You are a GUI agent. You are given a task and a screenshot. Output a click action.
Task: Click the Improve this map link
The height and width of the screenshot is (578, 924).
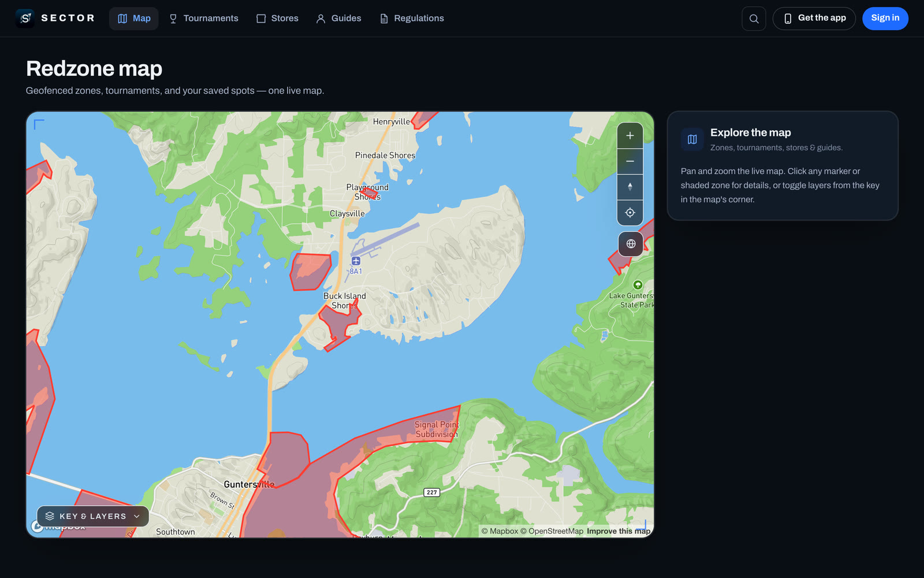619,531
